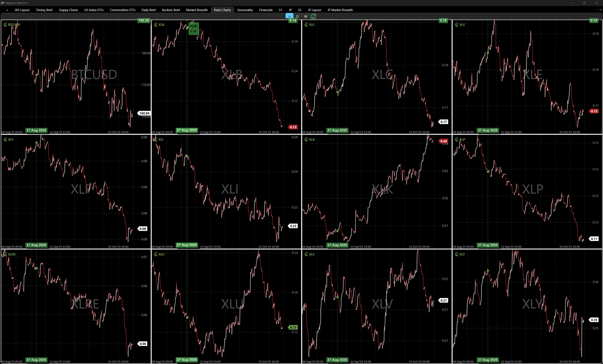Click the XLC chart symbol icon
This screenshot has height=364, width=603.
point(306,25)
